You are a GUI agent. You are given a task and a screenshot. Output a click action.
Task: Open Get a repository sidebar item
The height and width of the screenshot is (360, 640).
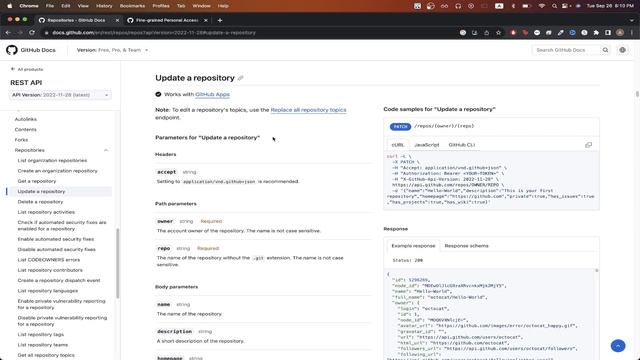point(37,181)
